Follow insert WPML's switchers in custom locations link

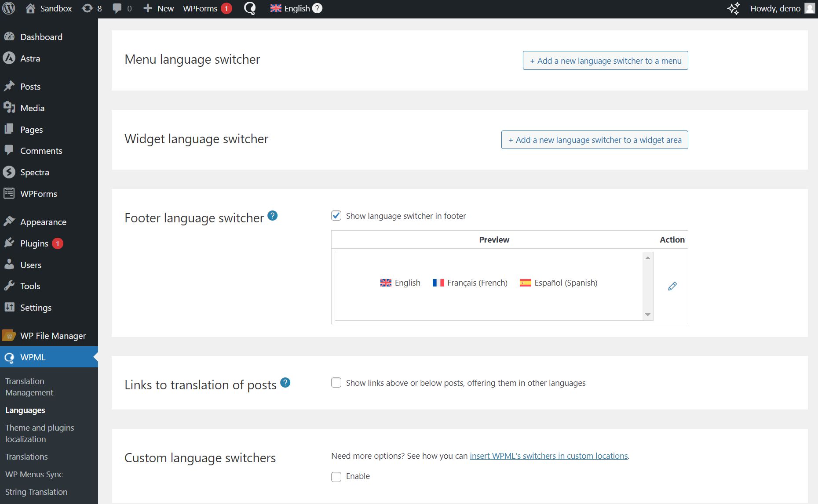coord(549,456)
